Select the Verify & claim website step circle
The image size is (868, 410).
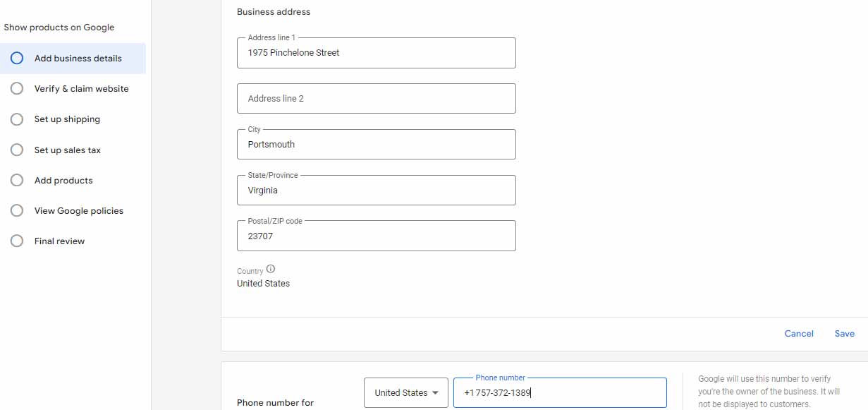[x=17, y=89]
